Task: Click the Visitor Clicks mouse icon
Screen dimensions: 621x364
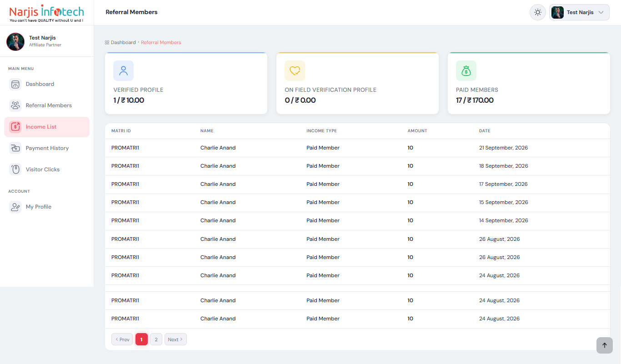Action: pyautogui.click(x=15, y=170)
